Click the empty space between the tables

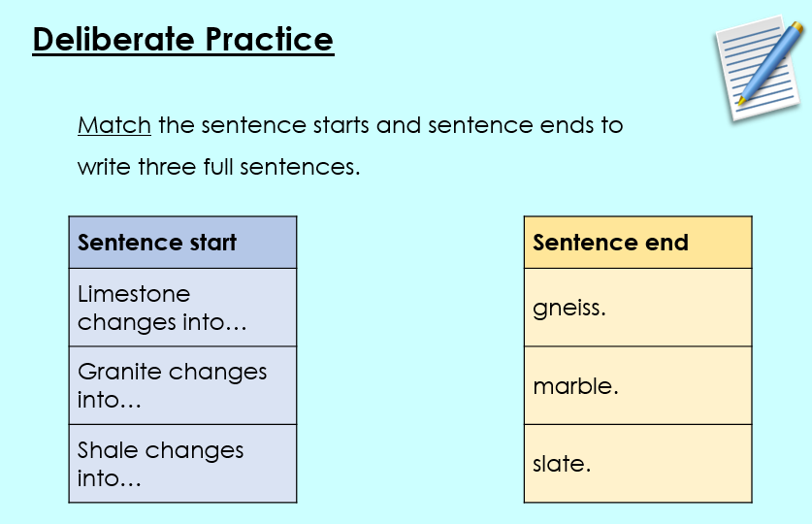coord(410,359)
